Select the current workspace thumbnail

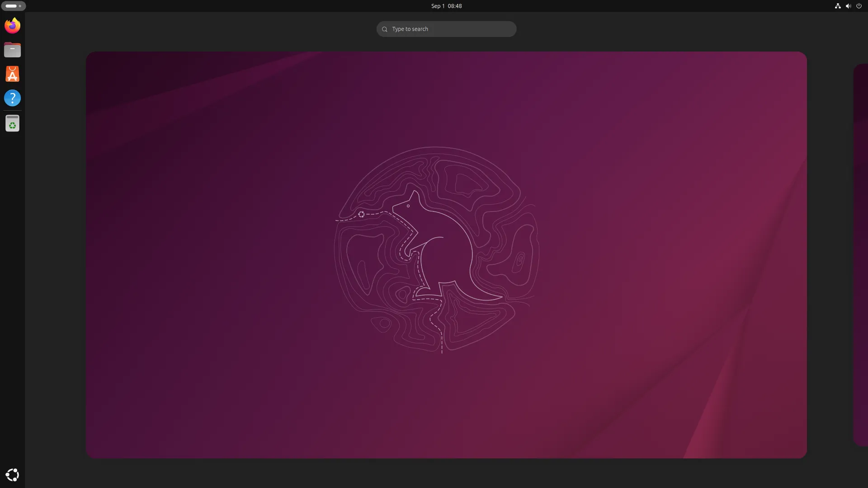[x=446, y=255]
